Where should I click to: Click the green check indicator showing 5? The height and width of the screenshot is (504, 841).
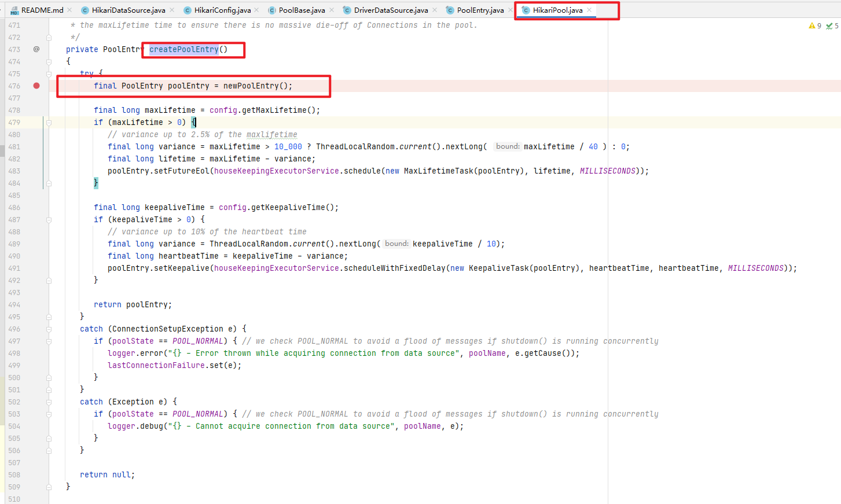[x=832, y=25]
